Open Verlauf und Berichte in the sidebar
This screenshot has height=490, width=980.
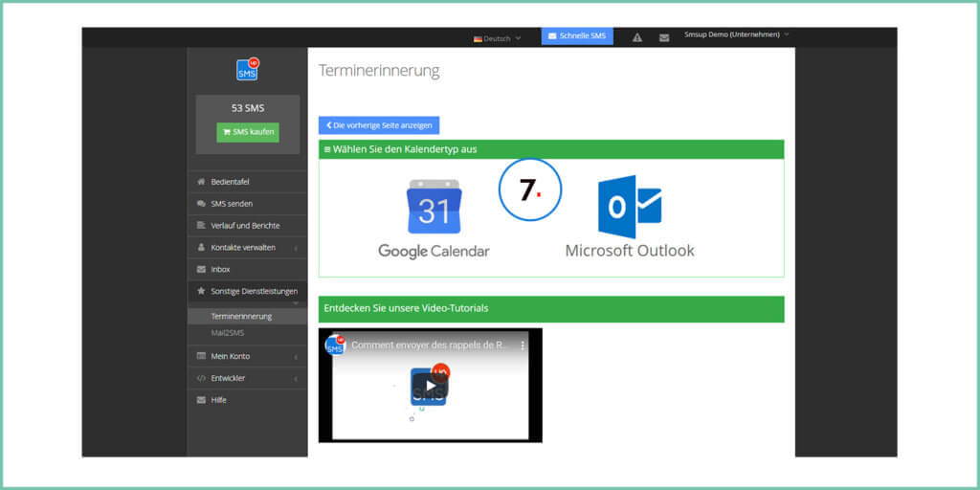(x=248, y=226)
